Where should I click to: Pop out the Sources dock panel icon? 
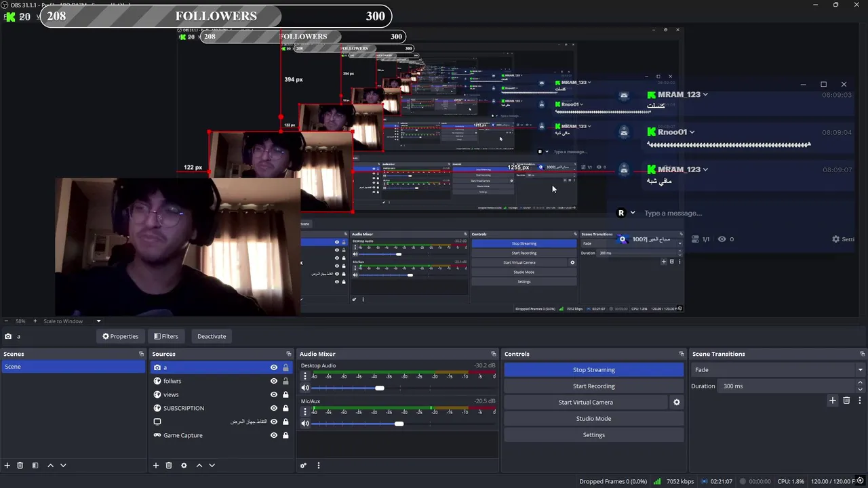(x=289, y=354)
